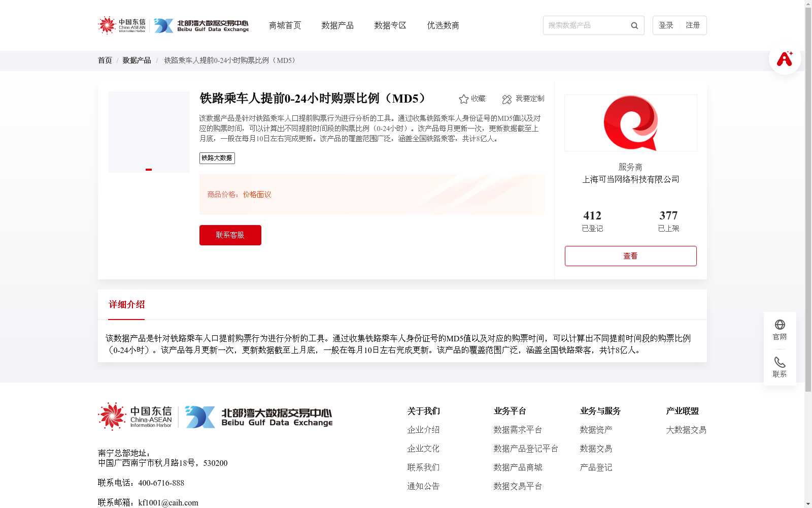This screenshot has width=812, height=508.
Task: Click the scrollbar down arrow
Action: [808, 504]
